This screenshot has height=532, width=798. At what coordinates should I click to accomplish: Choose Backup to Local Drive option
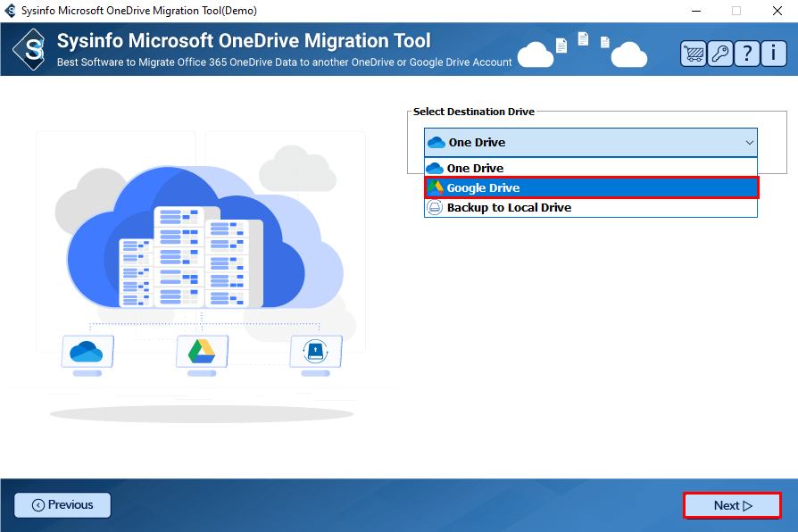[x=590, y=208]
